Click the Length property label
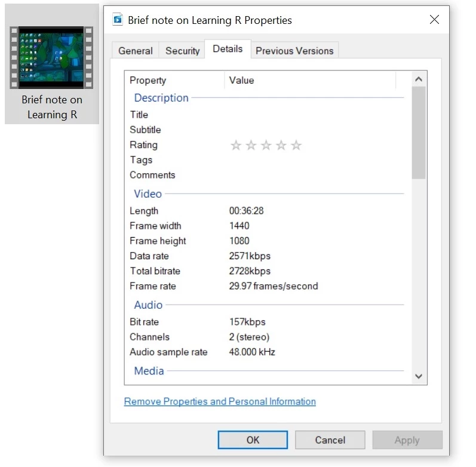Image resolution: width=476 pixels, height=467 pixels. pyautogui.click(x=144, y=211)
